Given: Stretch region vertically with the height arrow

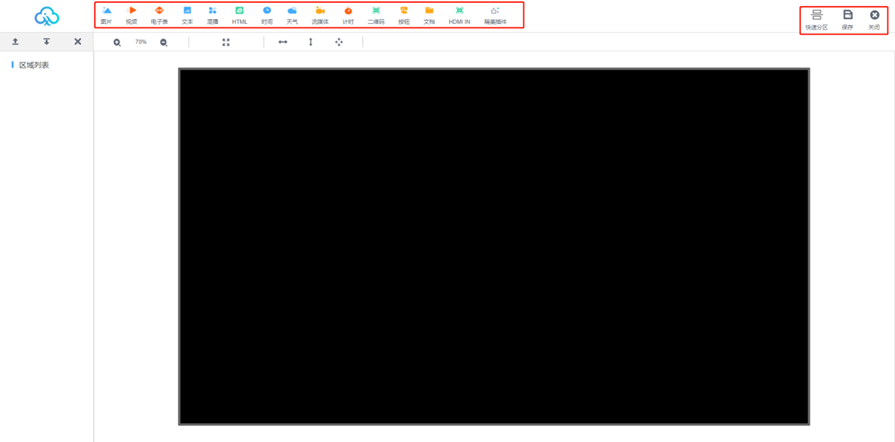Looking at the screenshot, I should 311,42.
